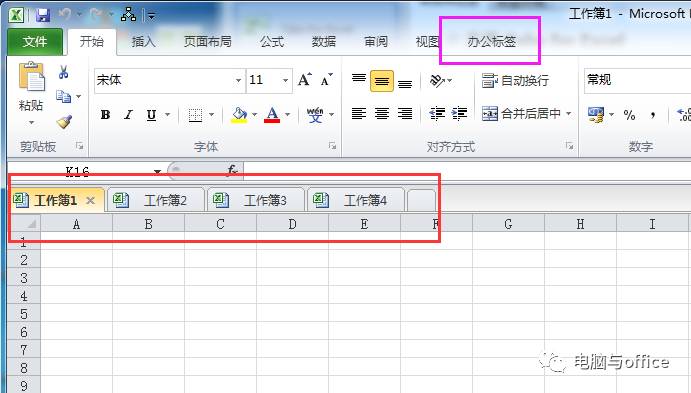Open the 对齐方式 dialog launcher

569,145
